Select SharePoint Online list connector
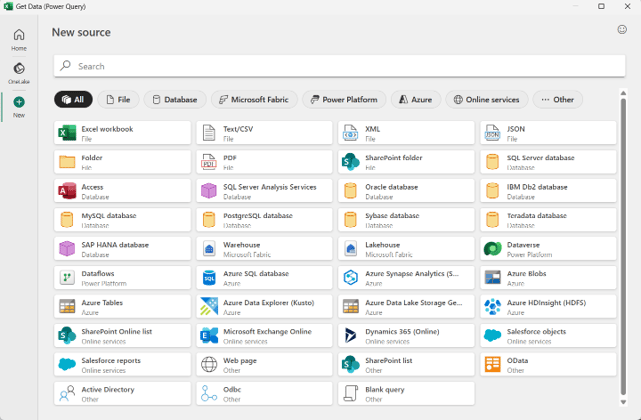The image size is (641, 420). click(122, 336)
